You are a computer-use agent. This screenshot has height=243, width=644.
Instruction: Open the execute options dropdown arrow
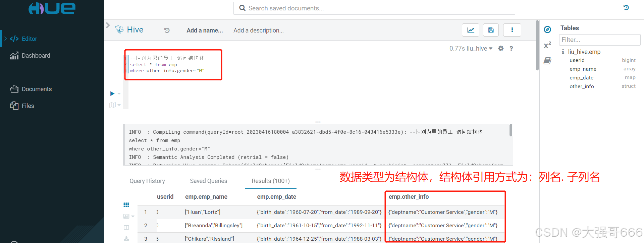(x=119, y=94)
